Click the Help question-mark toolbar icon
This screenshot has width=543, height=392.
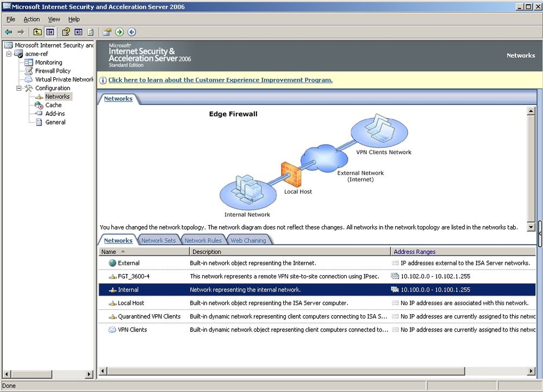click(66, 32)
